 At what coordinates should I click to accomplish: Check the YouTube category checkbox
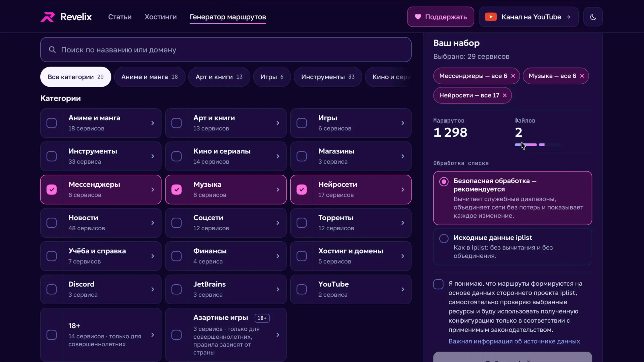pos(301,289)
